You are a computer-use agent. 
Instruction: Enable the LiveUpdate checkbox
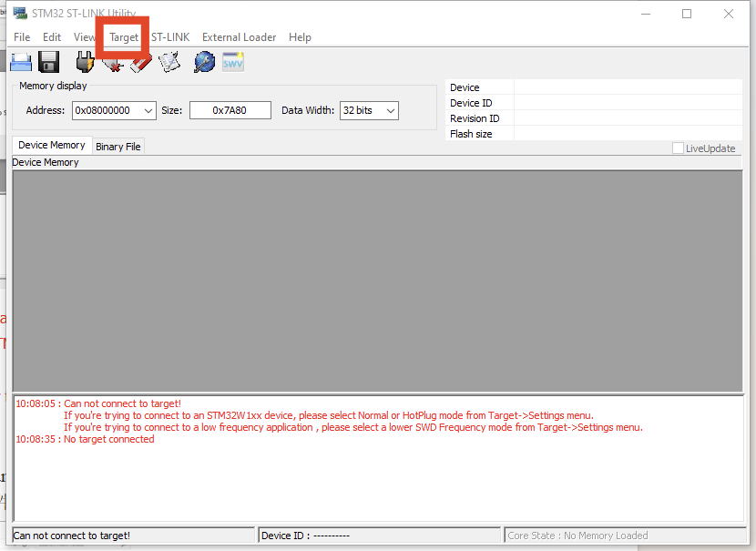(x=678, y=148)
